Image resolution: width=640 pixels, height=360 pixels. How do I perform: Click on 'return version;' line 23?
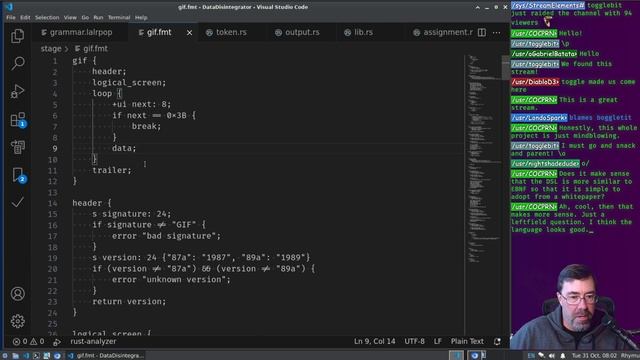tap(129, 302)
